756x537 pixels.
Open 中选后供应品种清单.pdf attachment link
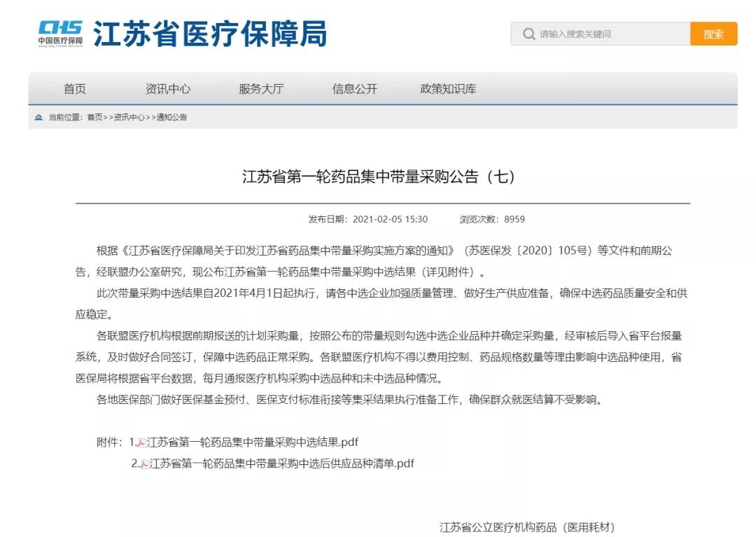tap(282, 463)
